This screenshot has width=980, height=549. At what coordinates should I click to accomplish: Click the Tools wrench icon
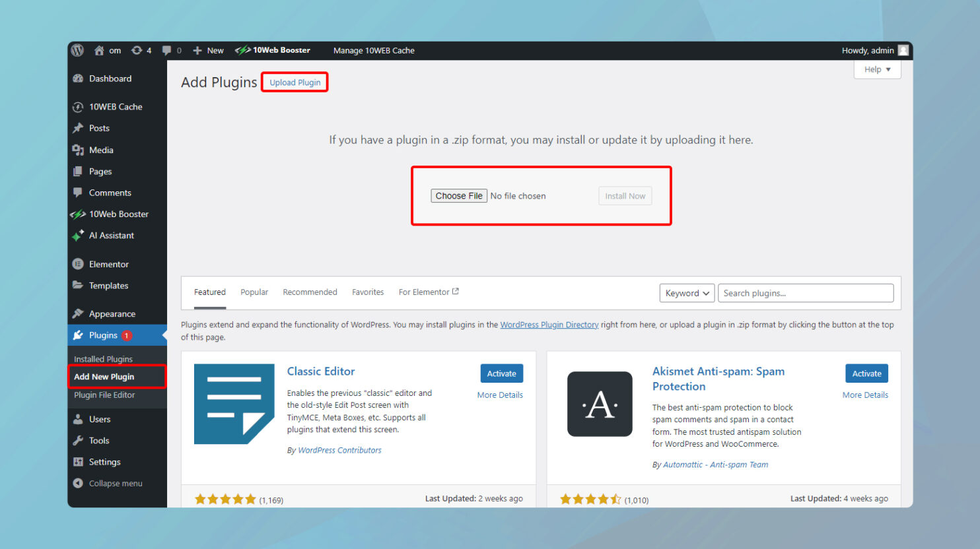(x=79, y=440)
